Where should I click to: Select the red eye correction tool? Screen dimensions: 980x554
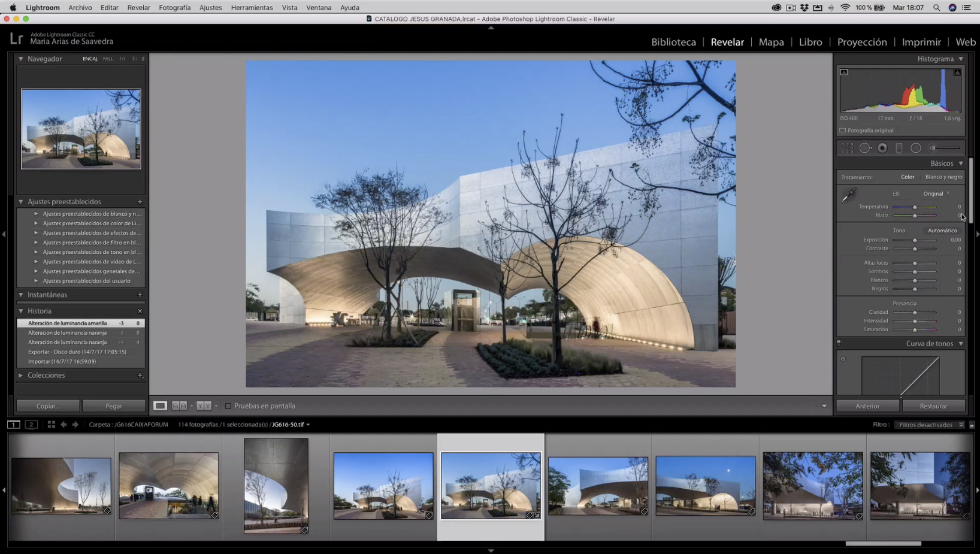[x=882, y=148]
